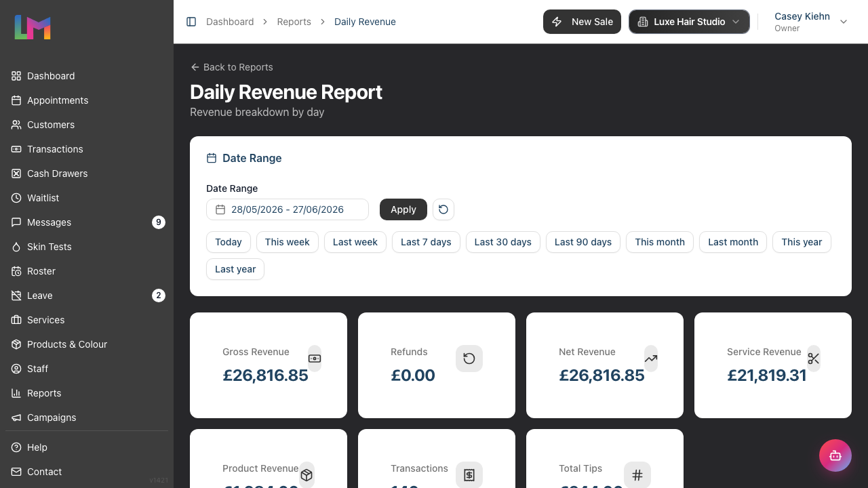Open the Luxe Hair Studio dropdown
The width and height of the screenshot is (868, 488).
[689, 22]
